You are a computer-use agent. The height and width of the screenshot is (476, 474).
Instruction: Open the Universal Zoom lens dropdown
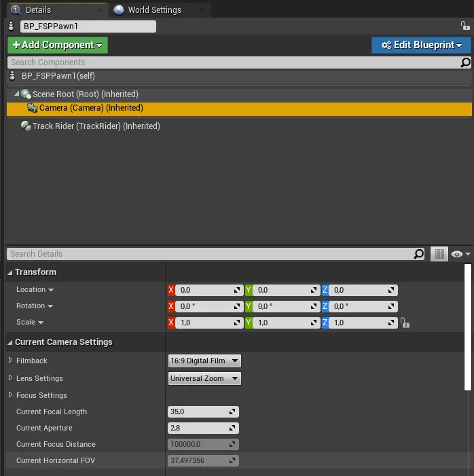pos(204,378)
